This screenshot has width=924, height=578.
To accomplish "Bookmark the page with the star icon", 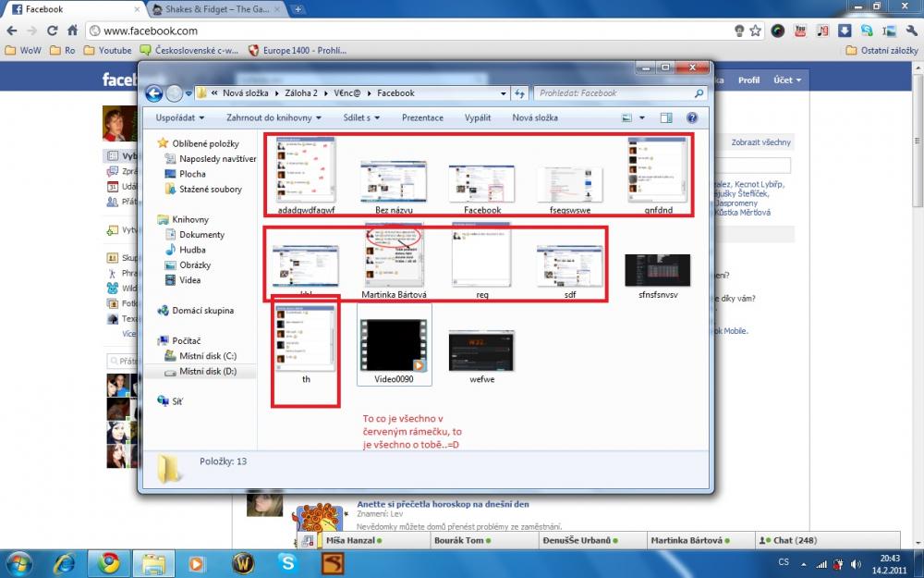I will click(x=756, y=31).
